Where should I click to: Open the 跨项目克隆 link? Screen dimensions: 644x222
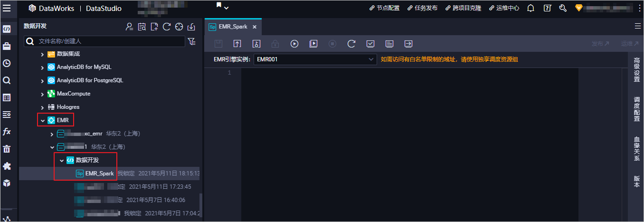(463, 8)
